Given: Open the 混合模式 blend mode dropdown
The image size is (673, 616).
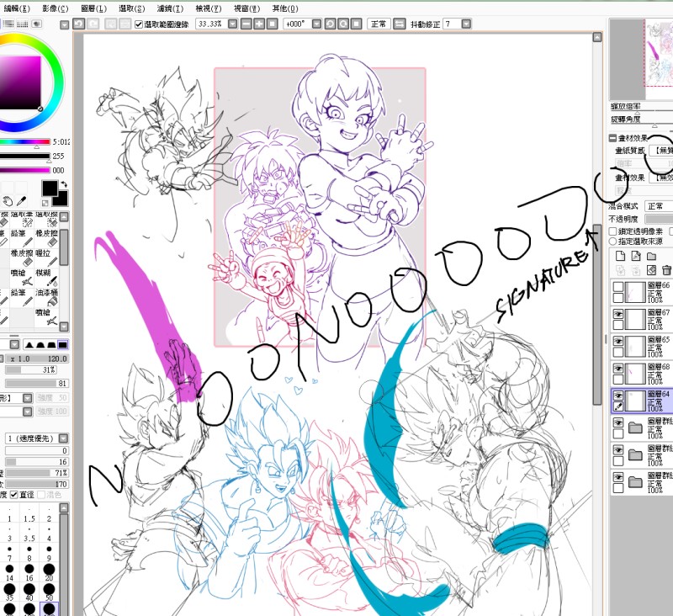Looking at the screenshot, I should (659, 206).
